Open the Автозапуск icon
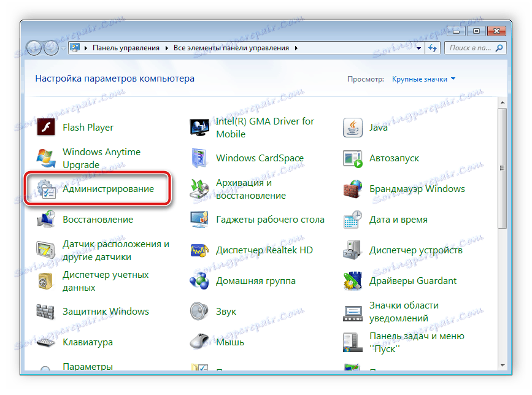532x395 pixels. [352, 159]
